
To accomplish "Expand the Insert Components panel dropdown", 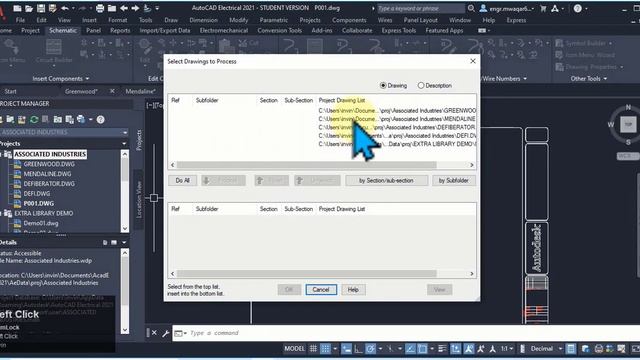I will [87, 79].
